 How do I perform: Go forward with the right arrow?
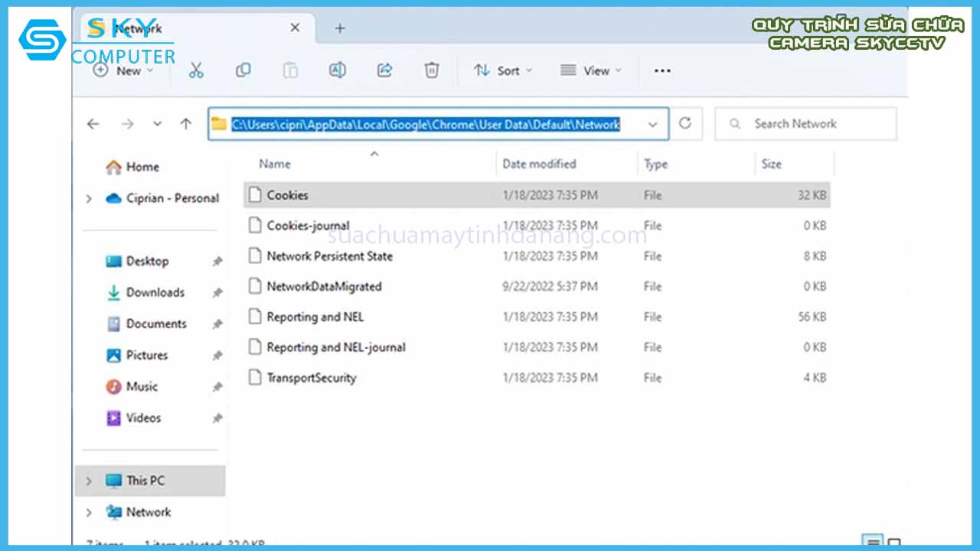click(127, 124)
